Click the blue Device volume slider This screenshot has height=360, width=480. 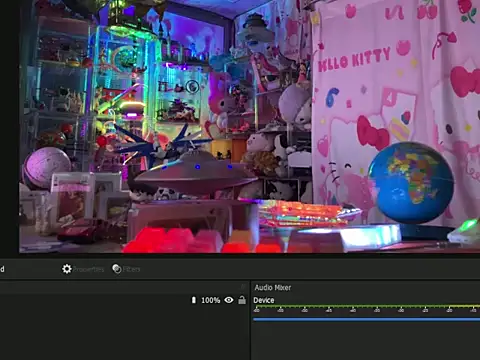pyautogui.click(x=367, y=319)
